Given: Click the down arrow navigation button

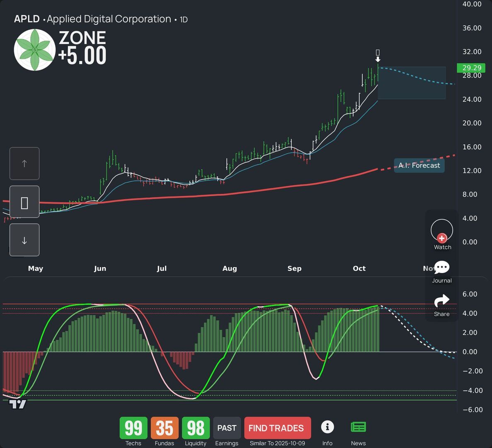Looking at the screenshot, I should click(x=24, y=240).
